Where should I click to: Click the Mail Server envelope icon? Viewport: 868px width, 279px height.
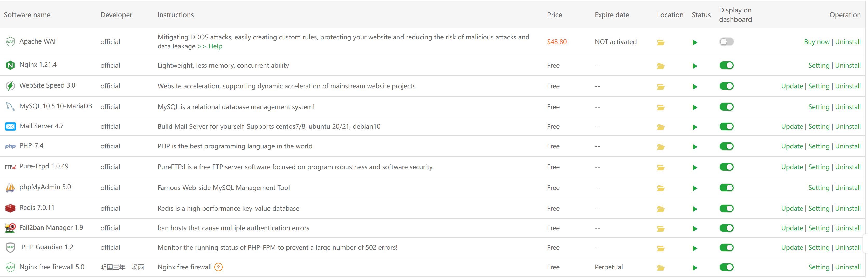click(10, 126)
